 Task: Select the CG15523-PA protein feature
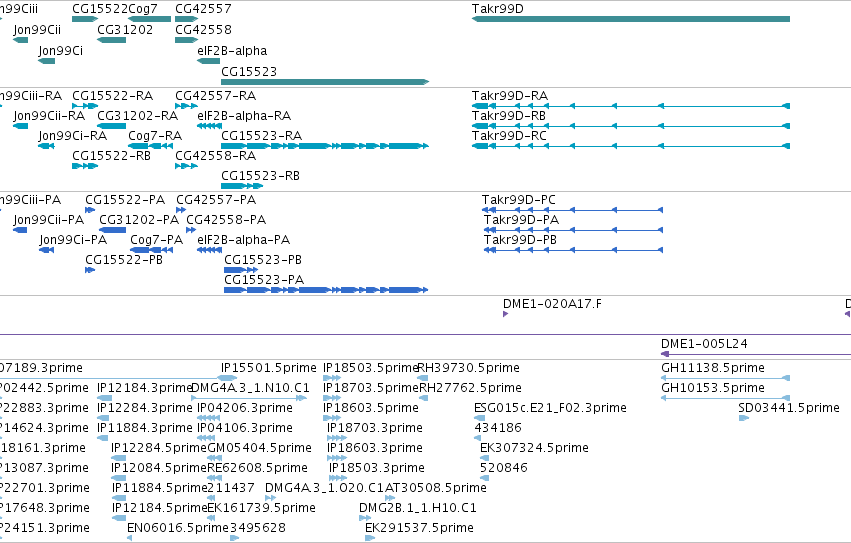[x=326, y=290]
